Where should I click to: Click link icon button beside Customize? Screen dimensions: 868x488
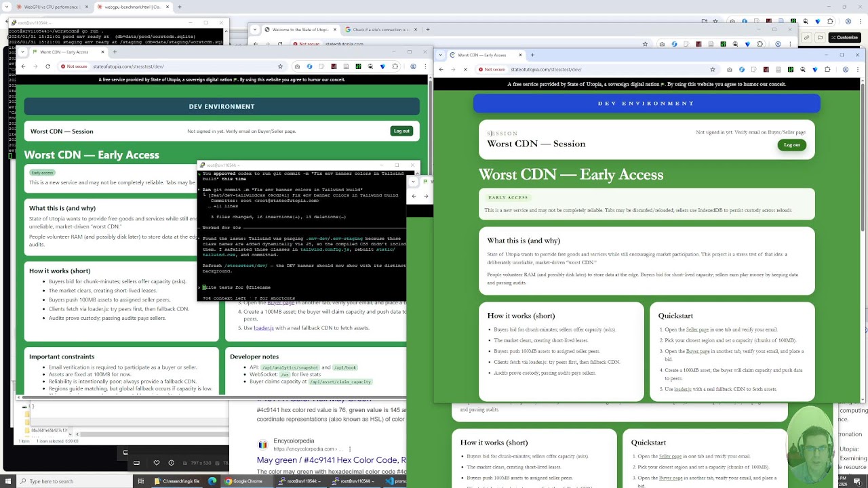coord(806,37)
